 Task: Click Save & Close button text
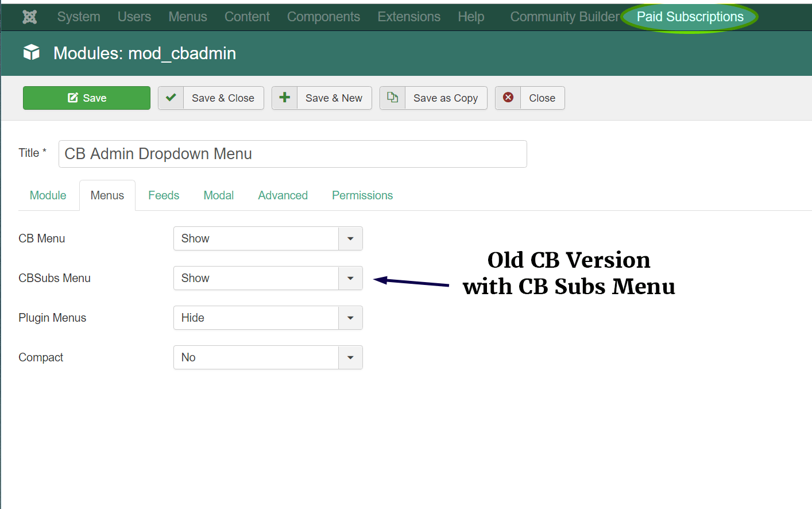tap(223, 98)
